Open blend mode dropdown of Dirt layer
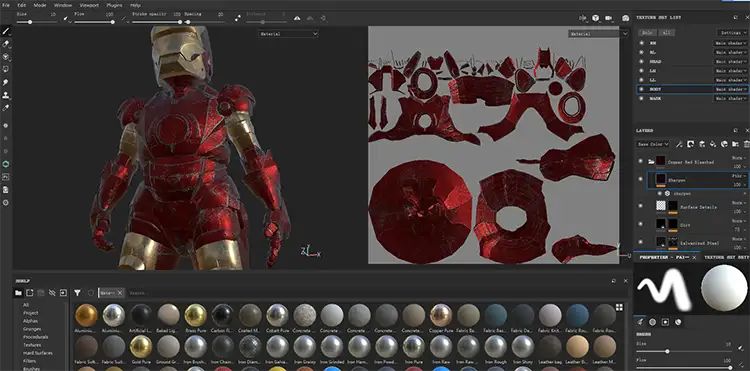This screenshot has height=371, width=750. 740,221
